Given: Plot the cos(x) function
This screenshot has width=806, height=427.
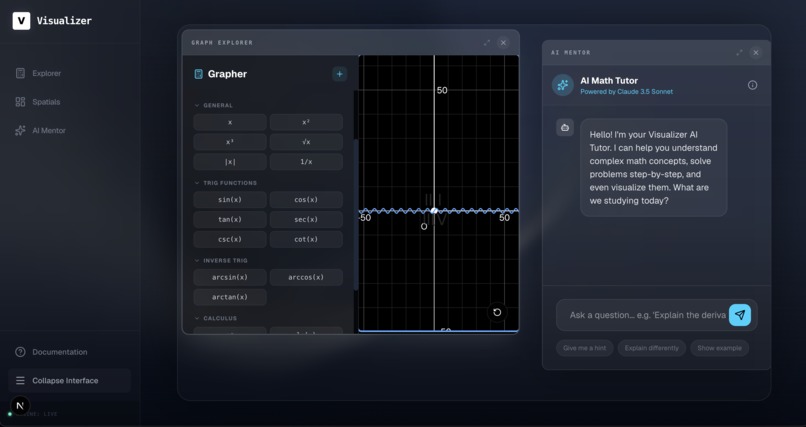Looking at the screenshot, I should pos(306,200).
